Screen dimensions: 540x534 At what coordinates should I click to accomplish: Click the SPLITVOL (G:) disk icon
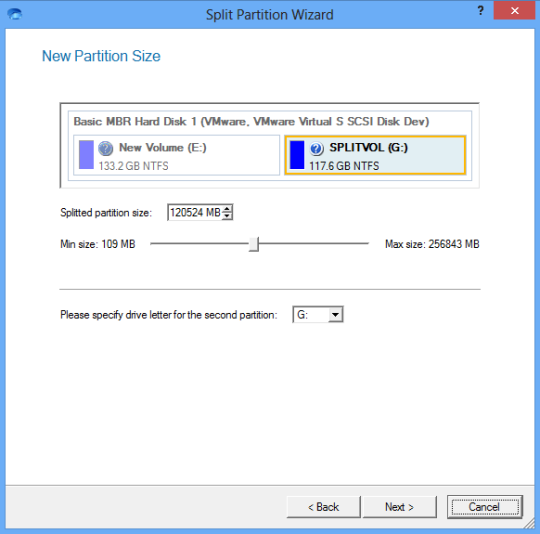point(316,148)
